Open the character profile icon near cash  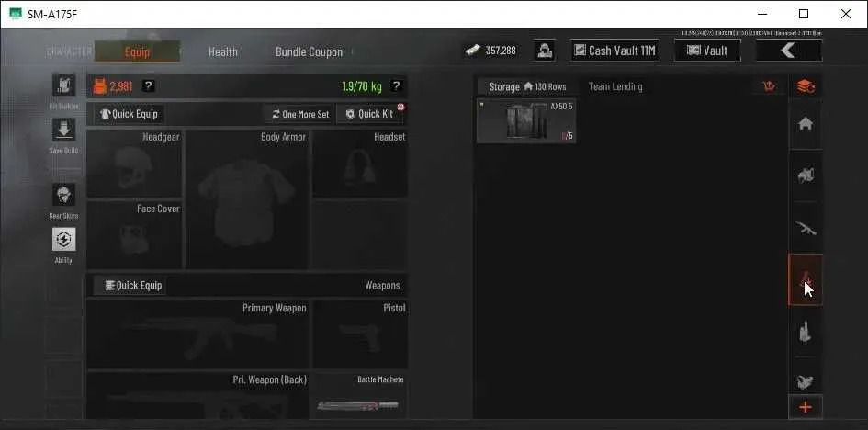point(545,51)
